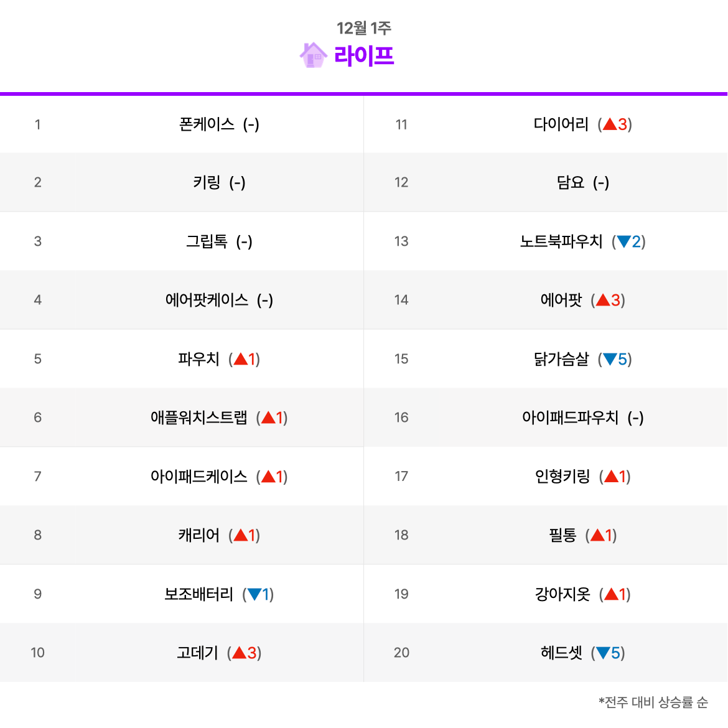
Task: Click the 담요 keyword at rank 12
Action: 571,182
